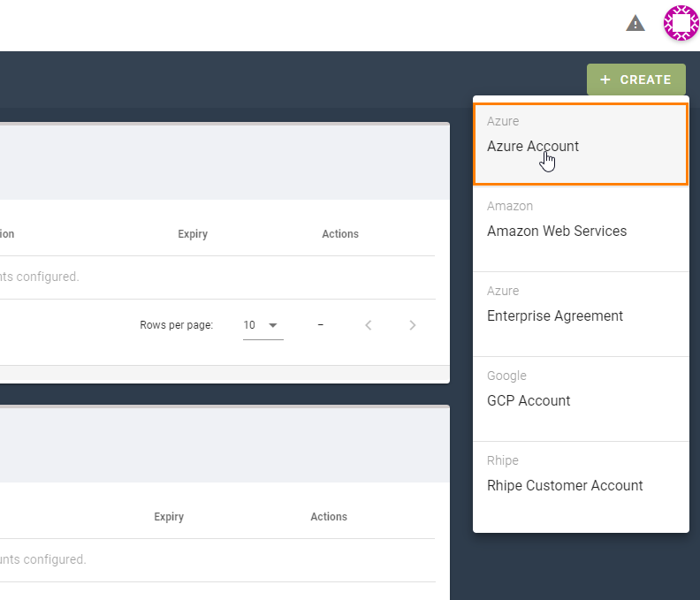
Task: Click Actions column header in upper table
Action: (340, 234)
